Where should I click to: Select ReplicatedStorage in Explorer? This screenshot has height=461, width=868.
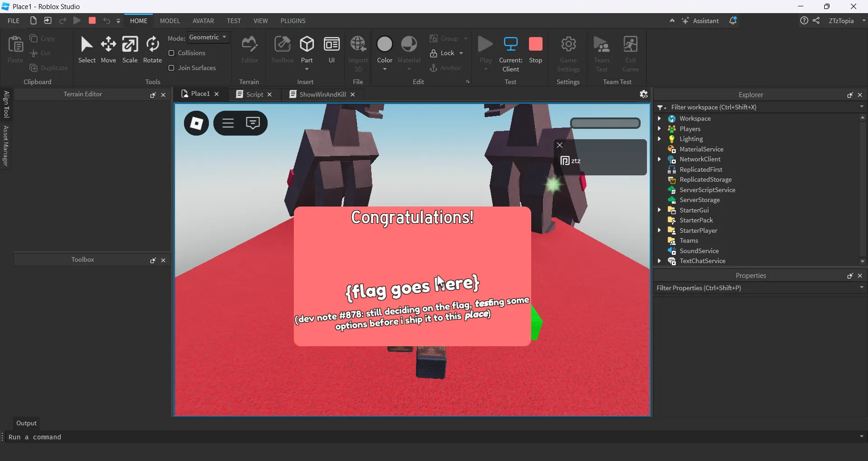(705, 179)
